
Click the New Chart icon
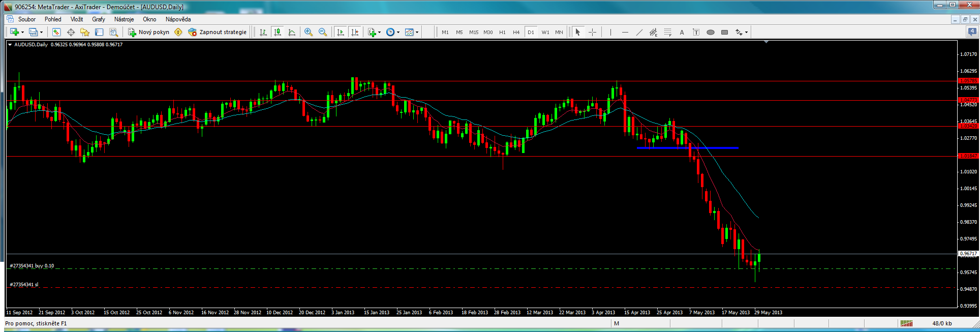[x=14, y=32]
